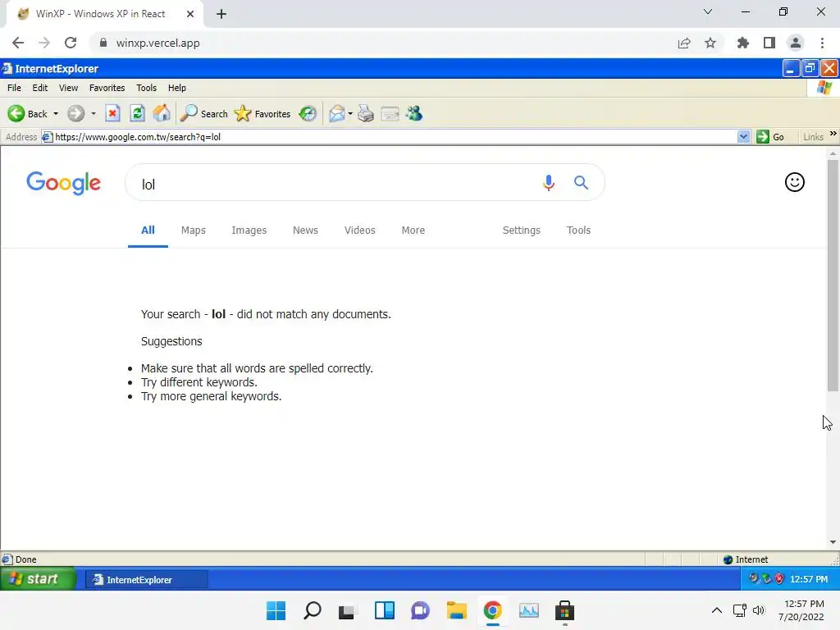Viewport: 840px width, 630px height.
Task: Click the XP Start button
Action: [38, 579]
